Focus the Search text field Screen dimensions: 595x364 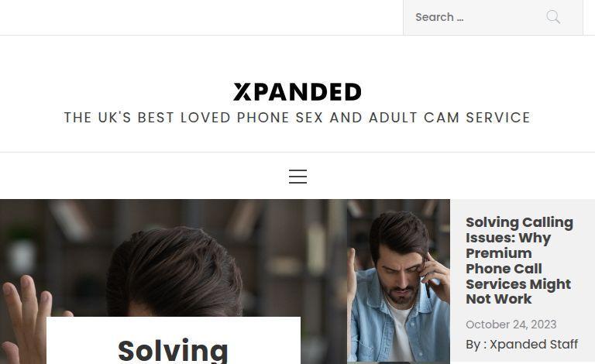click(x=474, y=17)
